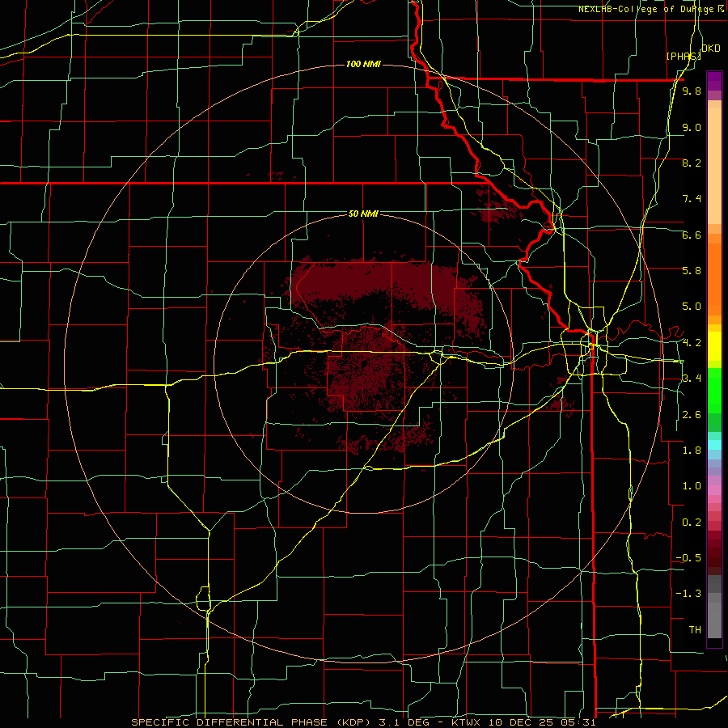The height and width of the screenshot is (728, 728).
Task: Click the 5.0 value on color scale
Action: pos(692,307)
